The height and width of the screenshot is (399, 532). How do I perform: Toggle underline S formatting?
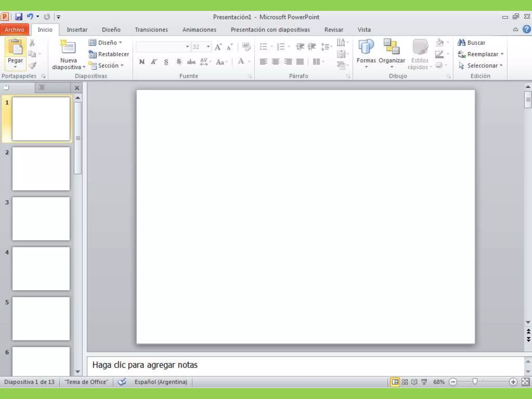(166, 62)
